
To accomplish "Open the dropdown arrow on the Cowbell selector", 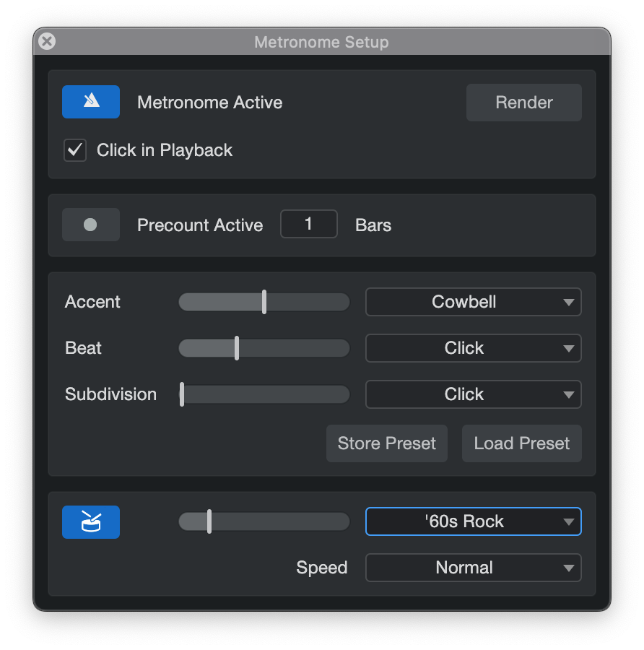I will 568,302.
